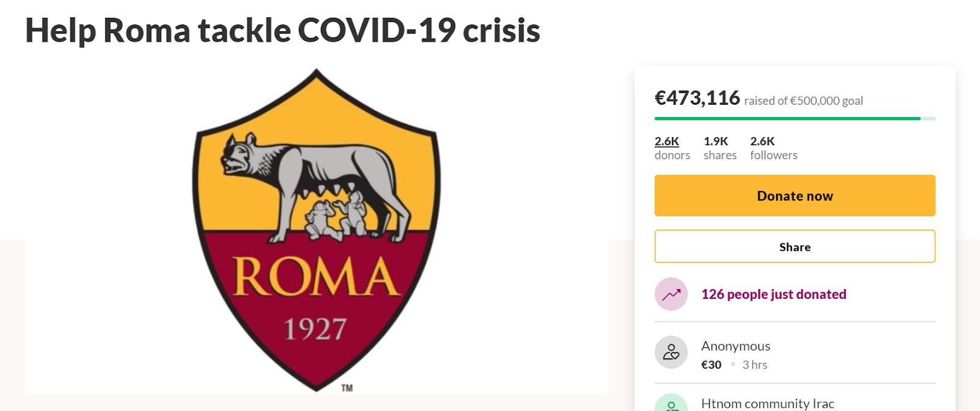Click the trending arrow icon
Viewport: 980px width, 411px height.
(671, 294)
